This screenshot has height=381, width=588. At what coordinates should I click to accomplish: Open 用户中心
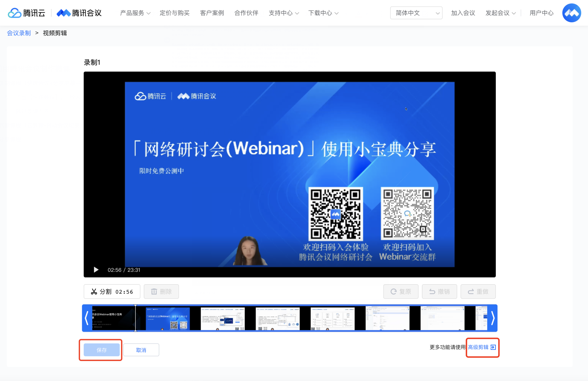pos(541,13)
